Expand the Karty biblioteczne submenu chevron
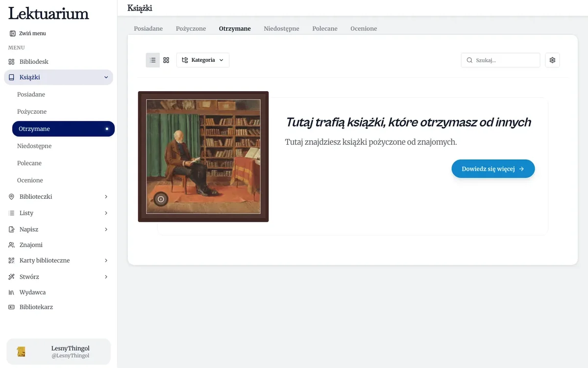The image size is (588, 368). pyautogui.click(x=106, y=261)
